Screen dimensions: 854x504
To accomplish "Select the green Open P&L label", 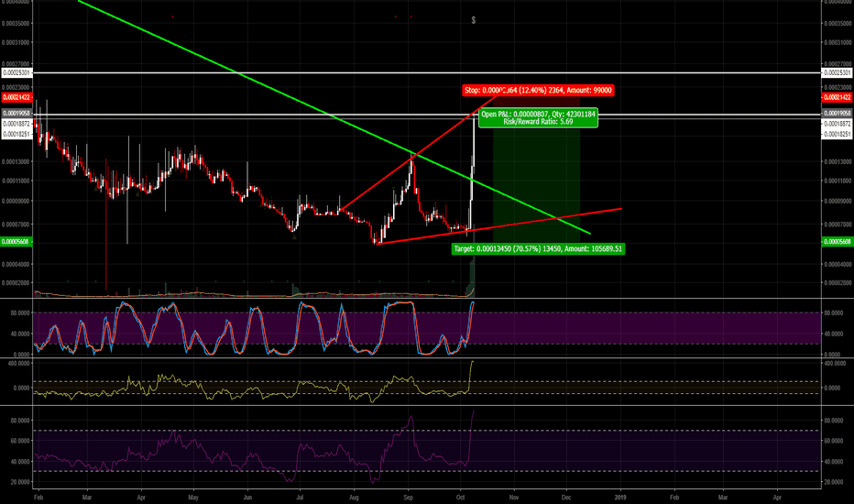I will coord(538,117).
